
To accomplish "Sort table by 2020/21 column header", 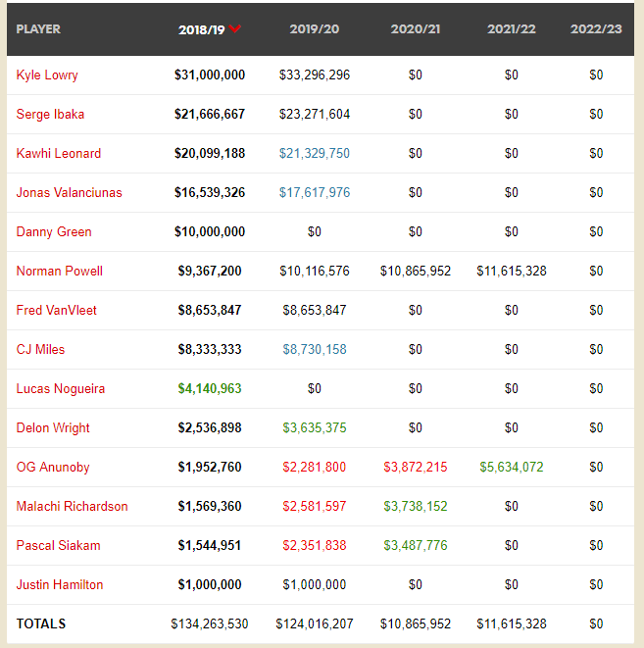I will point(416,29).
